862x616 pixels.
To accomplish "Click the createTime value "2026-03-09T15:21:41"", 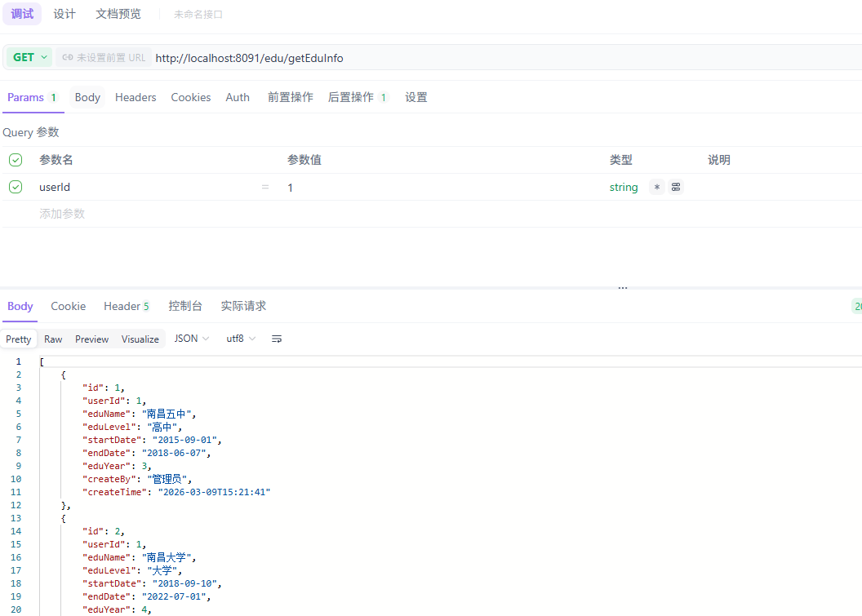I will coord(215,492).
